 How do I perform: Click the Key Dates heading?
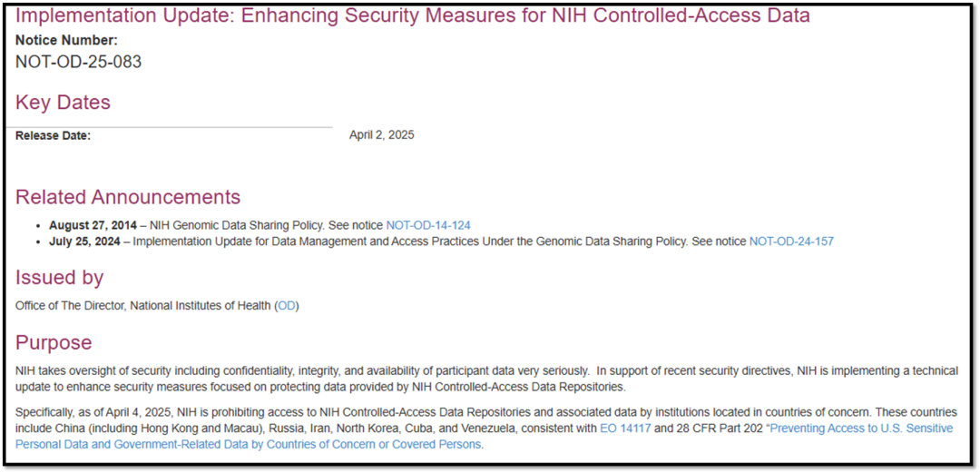[63, 103]
